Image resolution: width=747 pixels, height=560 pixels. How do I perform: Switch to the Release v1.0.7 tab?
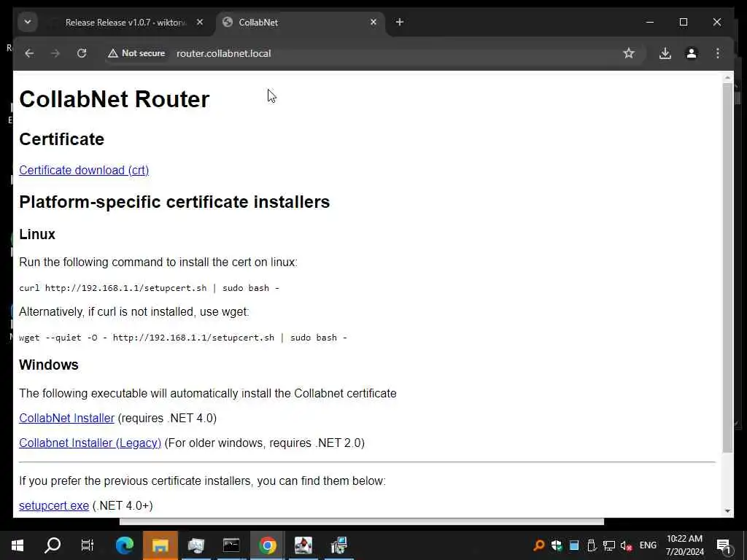tap(125, 22)
